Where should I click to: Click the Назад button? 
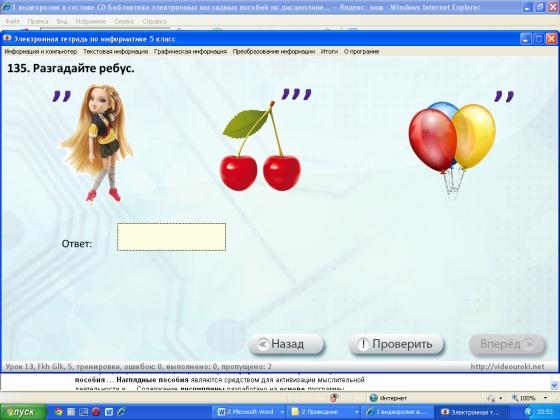pyautogui.click(x=286, y=344)
